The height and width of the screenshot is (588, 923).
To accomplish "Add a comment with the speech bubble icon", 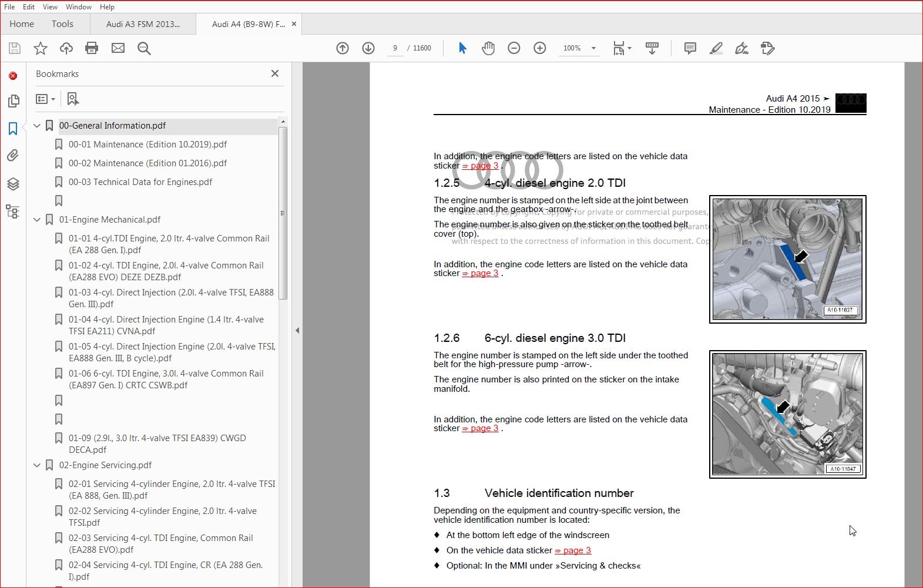I will pos(690,48).
